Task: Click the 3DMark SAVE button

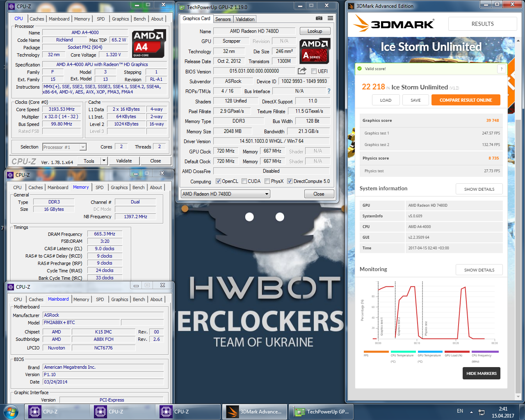Action: point(415,100)
